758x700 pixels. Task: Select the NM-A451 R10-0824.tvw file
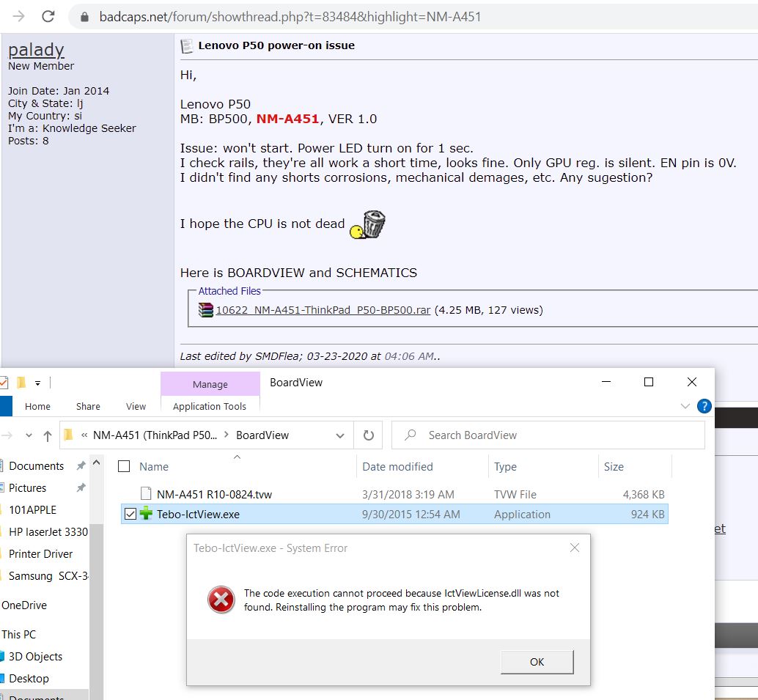pos(214,494)
